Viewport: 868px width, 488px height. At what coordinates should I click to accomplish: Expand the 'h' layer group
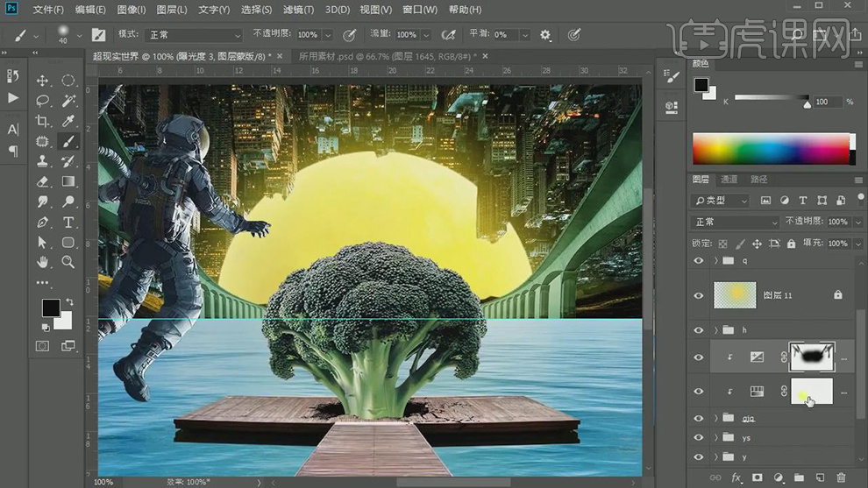click(x=716, y=330)
